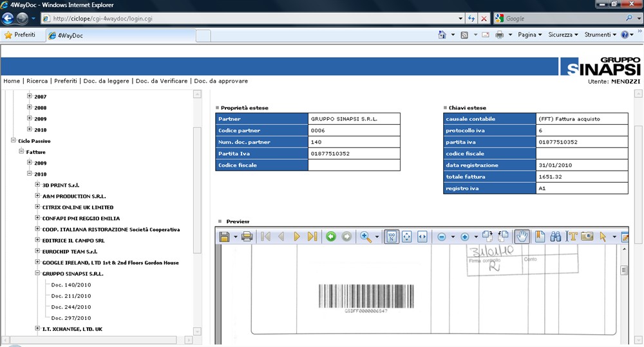Fit page width in Preview
This screenshot has height=347, width=644.
tap(422, 236)
